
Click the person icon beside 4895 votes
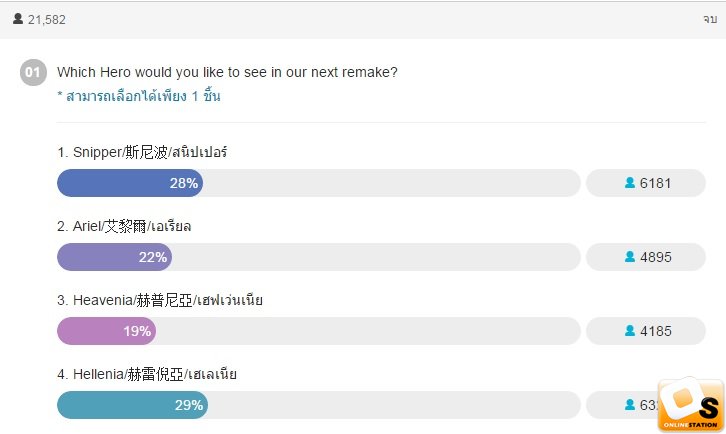point(630,257)
